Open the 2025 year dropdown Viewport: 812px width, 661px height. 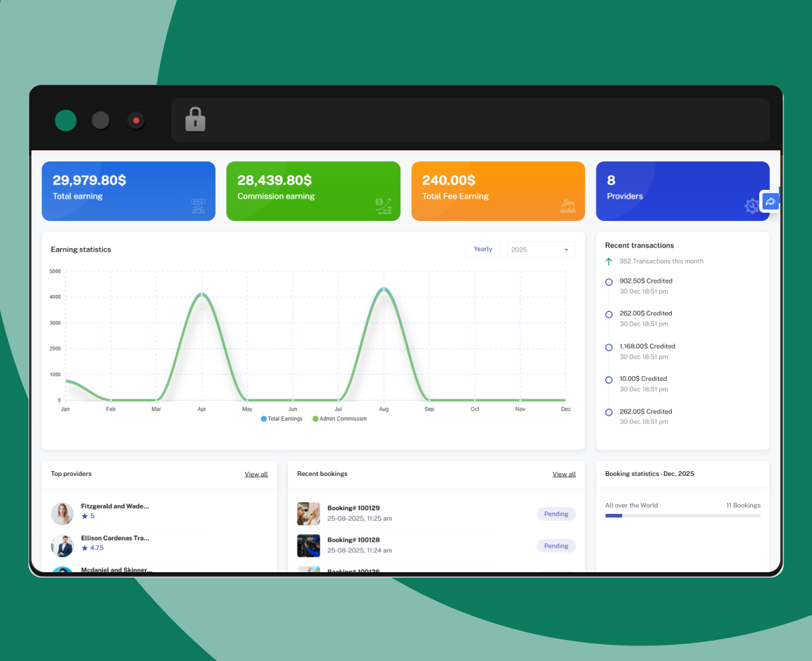point(541,249)
